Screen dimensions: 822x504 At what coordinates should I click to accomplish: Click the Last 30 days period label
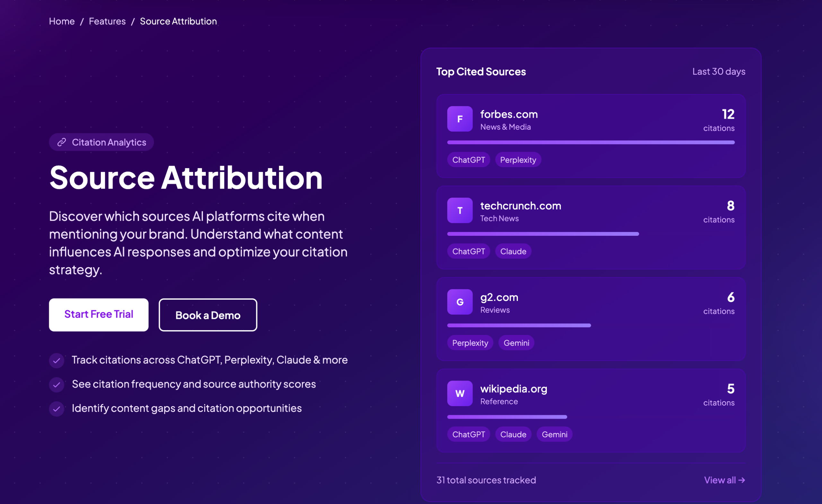coord(719,72)
